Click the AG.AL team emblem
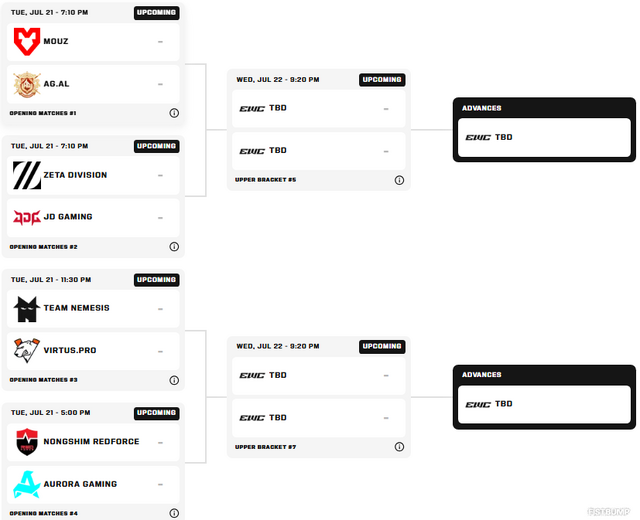 click(x=27, y=84)
